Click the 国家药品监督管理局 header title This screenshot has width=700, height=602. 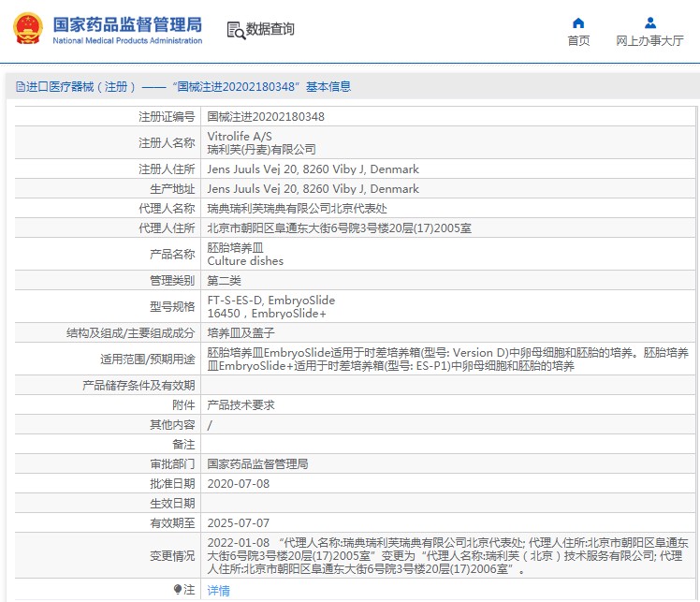click(x=127, y=24)
